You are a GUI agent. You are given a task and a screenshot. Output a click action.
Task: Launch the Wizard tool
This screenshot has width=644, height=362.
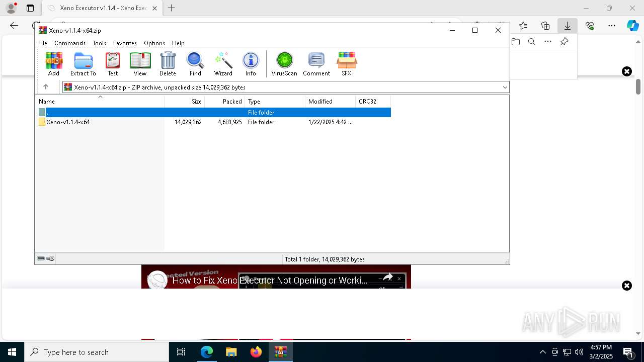pyautogui.click(x=223, y=64)
